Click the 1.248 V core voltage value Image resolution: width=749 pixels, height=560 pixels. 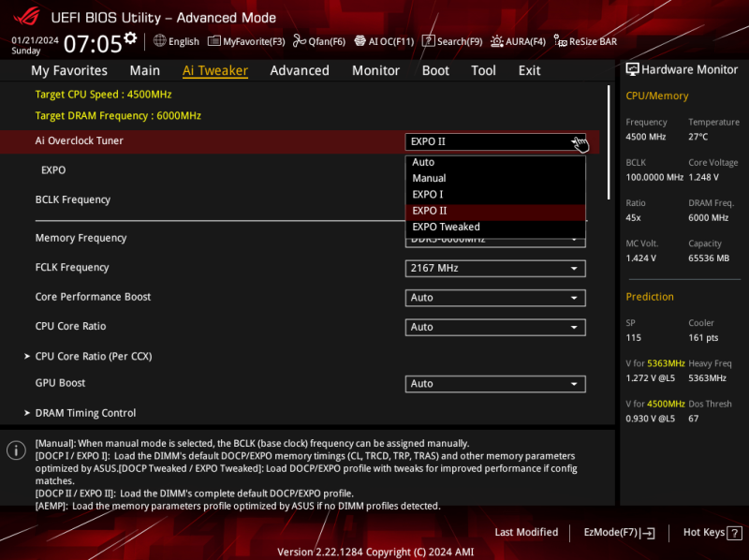click(704, 177)
